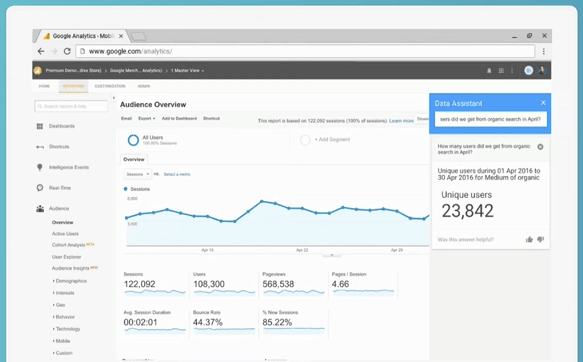Image resolution: width=583 pixels, height=362 pixels.
Task: Open the Sessions metric dropdown
Action: (138, 174)
